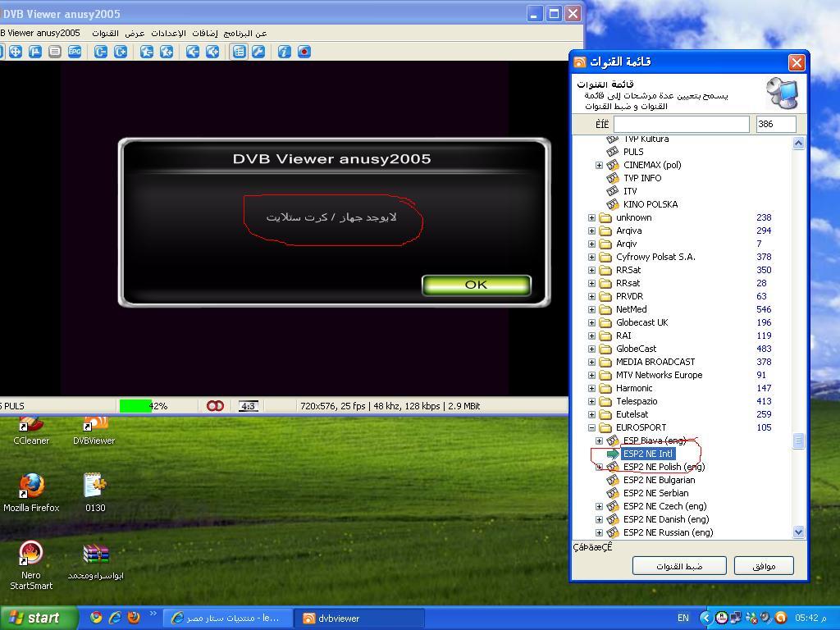The height and width of the screenshot is (630, 840).
Task: Start recording with the red record icon
Action: click(x=304, y=52)
